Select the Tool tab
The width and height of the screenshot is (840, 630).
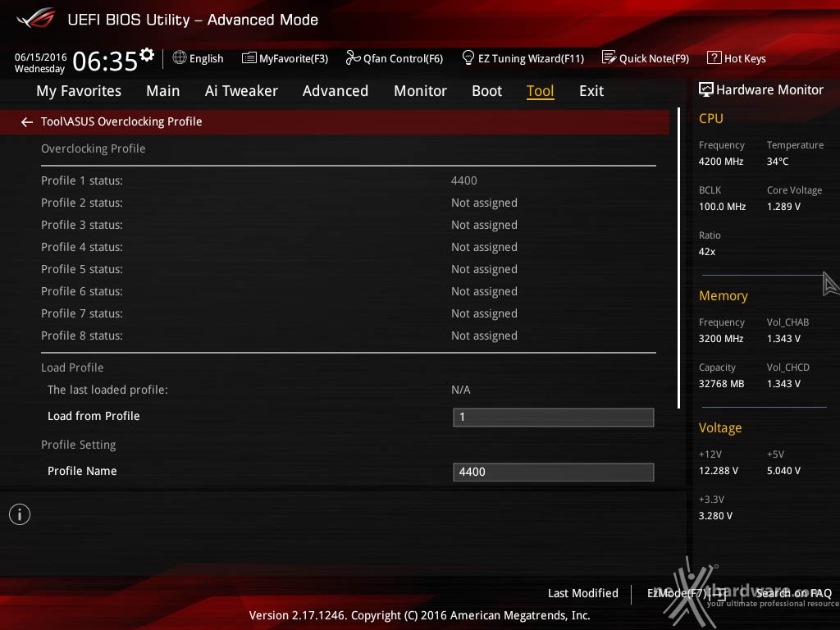tap(540, 91)
